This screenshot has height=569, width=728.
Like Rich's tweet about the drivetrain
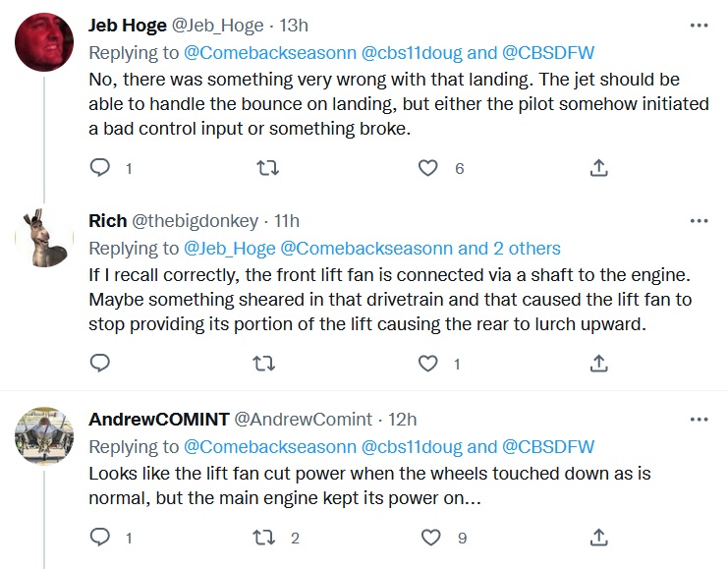coord(428,365)
